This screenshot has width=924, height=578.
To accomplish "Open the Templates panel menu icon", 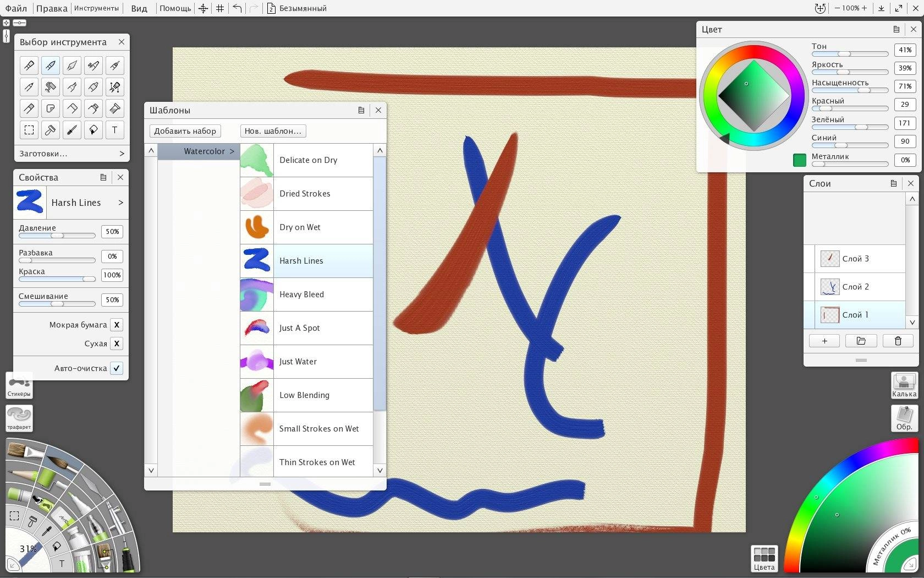I will 361,110.
